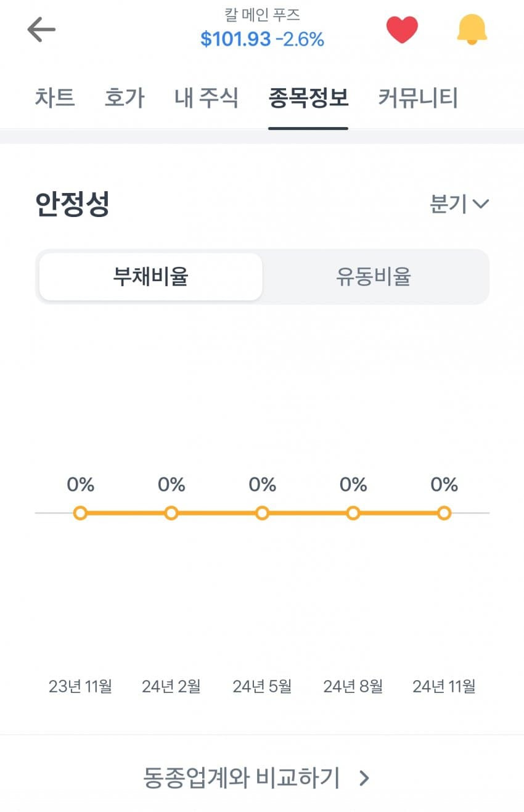The image size is (524, 812).
Task: Open the 호가 tab
Action: tap(125, 98)
